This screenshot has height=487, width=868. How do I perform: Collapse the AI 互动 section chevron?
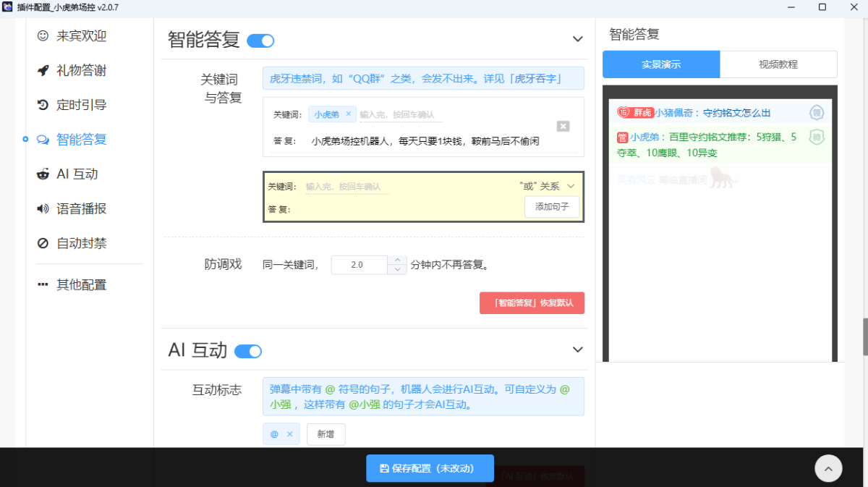point(577,350)
